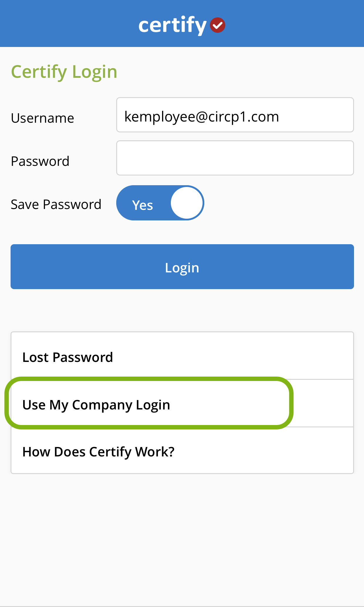Click the Yes text inside the toggle
364x607 pixels.
[142, 205]
